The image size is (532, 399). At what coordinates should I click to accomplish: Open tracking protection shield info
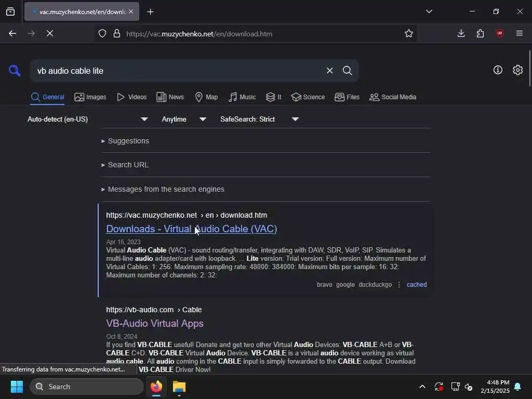click(102, 34)
